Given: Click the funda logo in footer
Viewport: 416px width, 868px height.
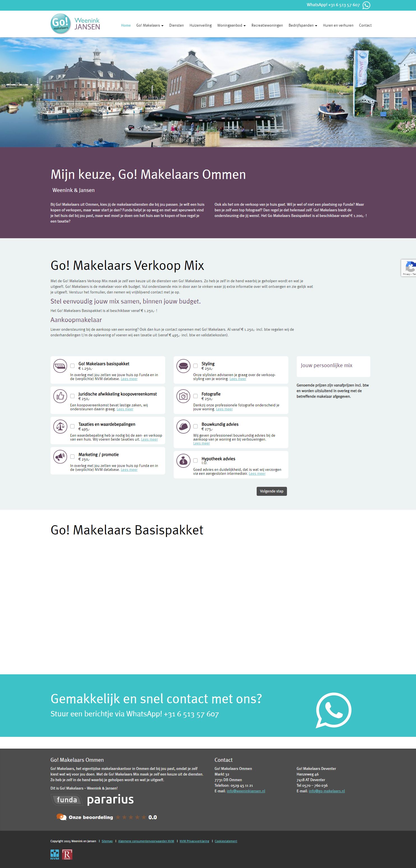Looking at the screenshot, I should pos(67,800).
